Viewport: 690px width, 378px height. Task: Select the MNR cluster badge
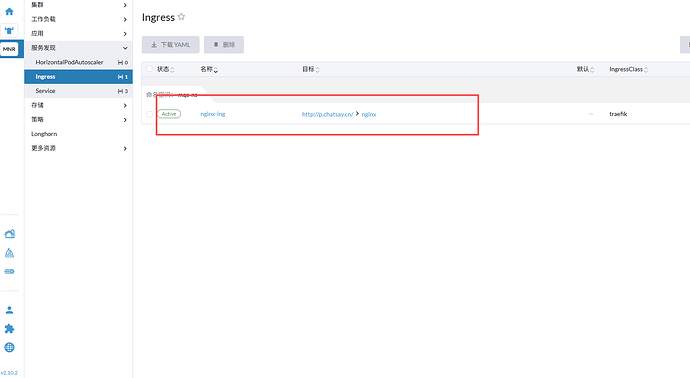[x=9, y=49]
